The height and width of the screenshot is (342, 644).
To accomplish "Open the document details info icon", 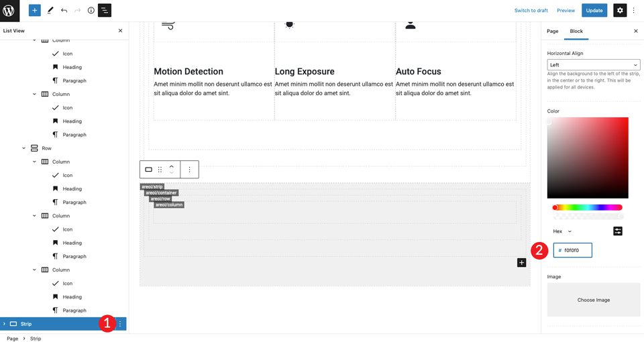I will (91, 11).
